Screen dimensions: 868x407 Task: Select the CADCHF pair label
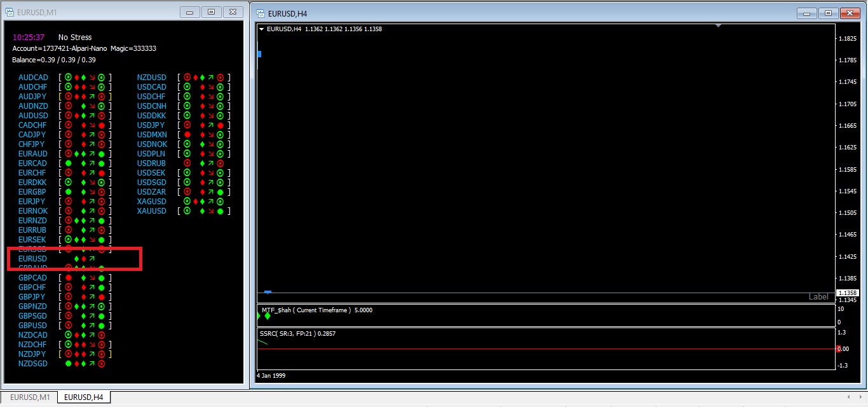32,125
